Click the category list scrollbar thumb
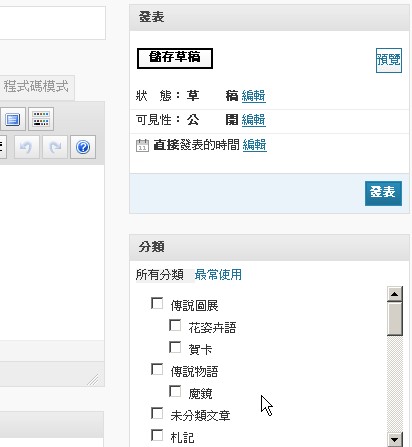The width and height of the screenshot is (412, 447). point(395,318)
